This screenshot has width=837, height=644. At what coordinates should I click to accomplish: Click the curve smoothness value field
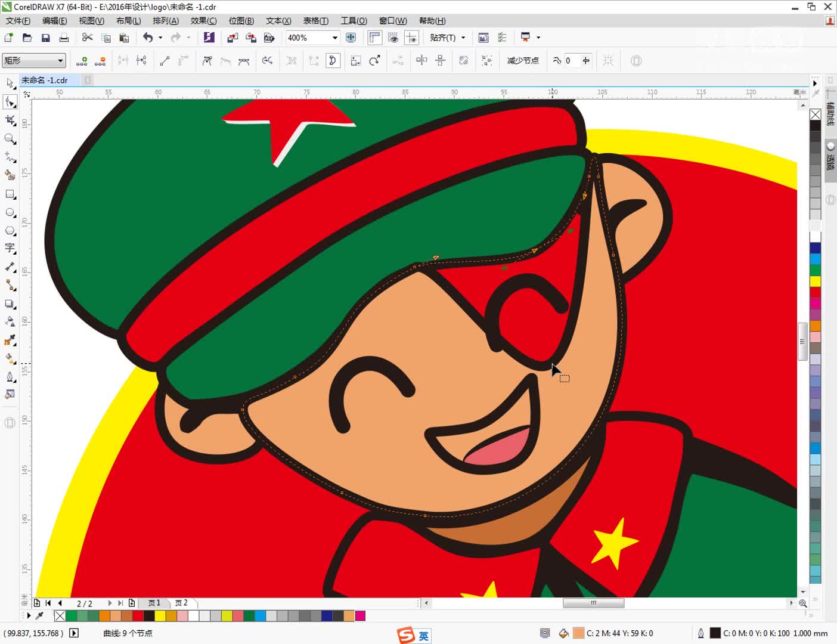coord(572,61)
